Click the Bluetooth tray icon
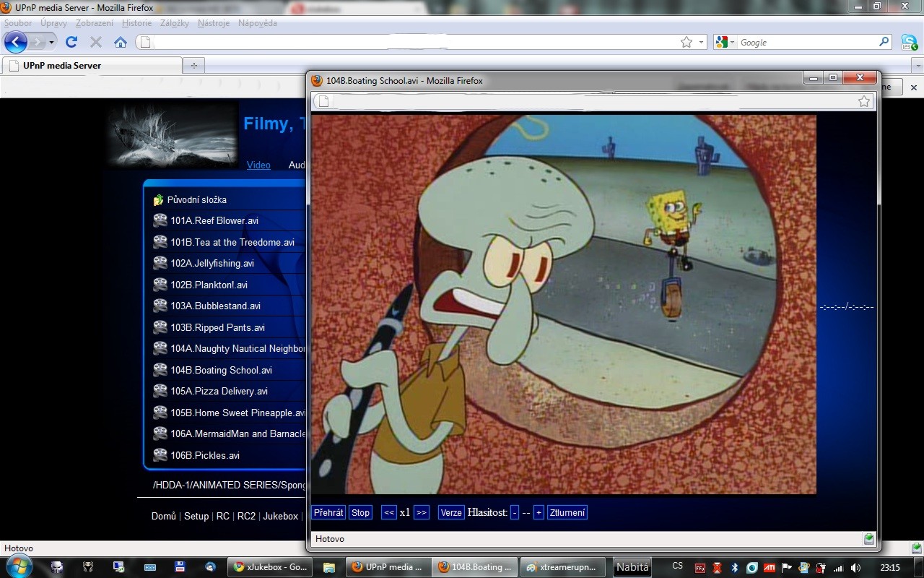 click(735, 567)
